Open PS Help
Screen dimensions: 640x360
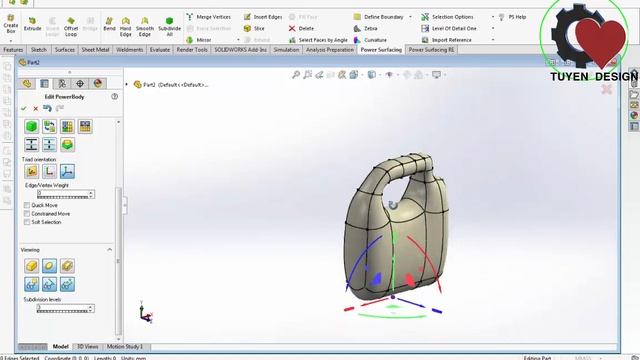512,17
